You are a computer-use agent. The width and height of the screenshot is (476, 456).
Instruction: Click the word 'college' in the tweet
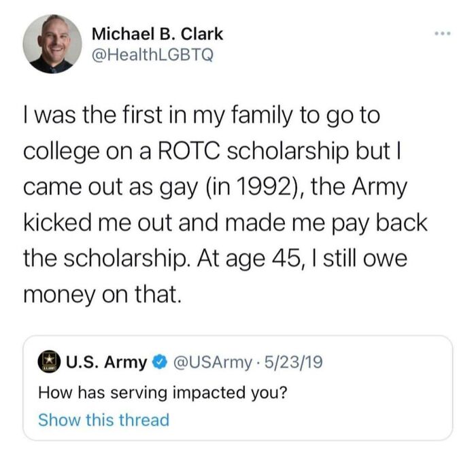coord(61,150)
